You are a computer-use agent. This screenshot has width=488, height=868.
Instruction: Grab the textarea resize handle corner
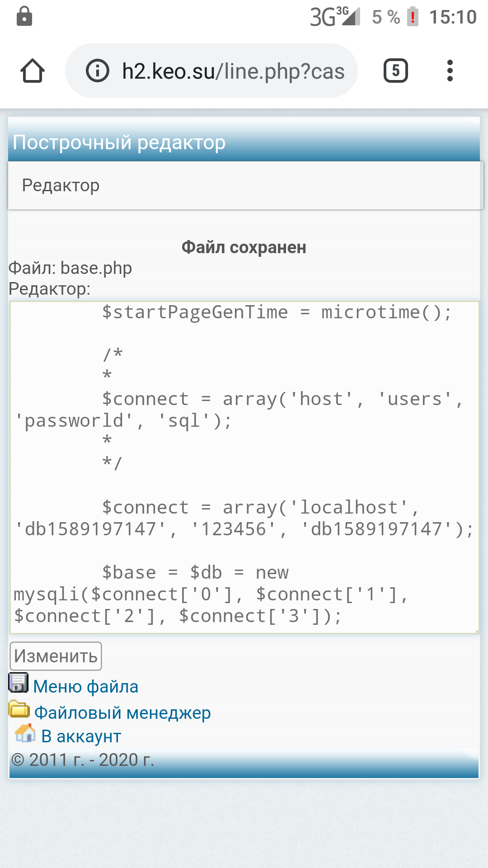tap(476, 630)
